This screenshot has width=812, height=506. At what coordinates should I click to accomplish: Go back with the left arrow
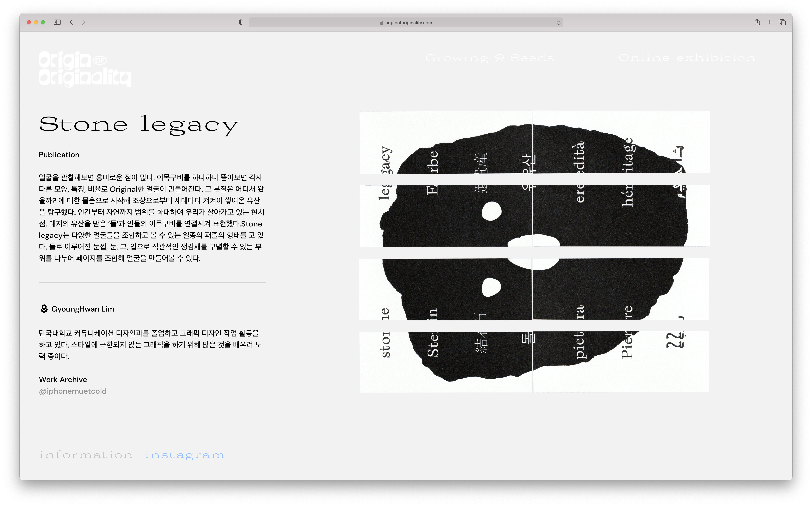71,22
